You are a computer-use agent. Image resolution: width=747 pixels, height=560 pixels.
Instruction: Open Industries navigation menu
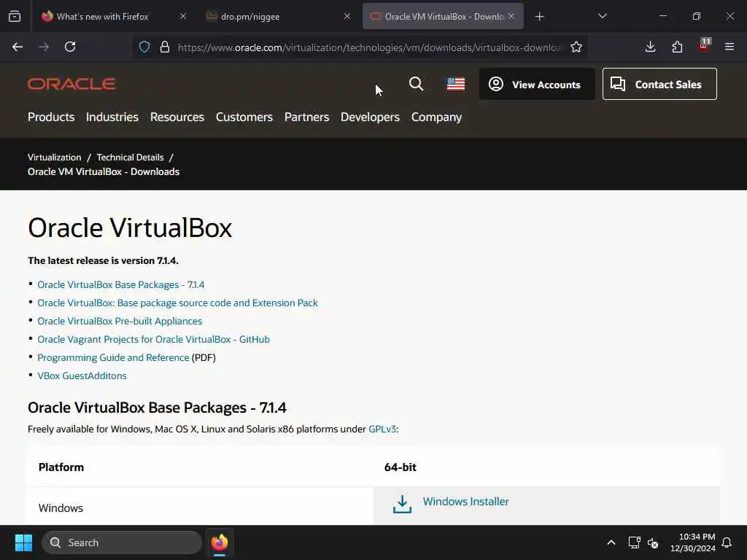[x=112, y=117]
